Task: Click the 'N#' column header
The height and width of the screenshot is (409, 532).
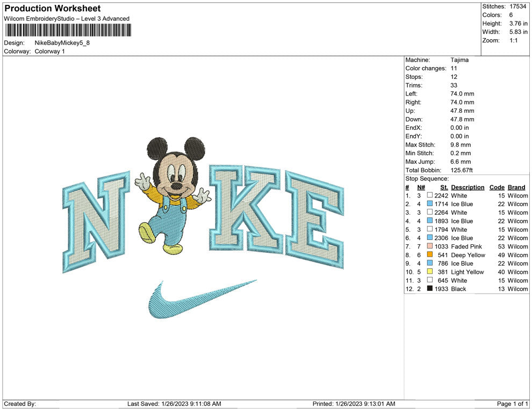Action: (421, 187)
